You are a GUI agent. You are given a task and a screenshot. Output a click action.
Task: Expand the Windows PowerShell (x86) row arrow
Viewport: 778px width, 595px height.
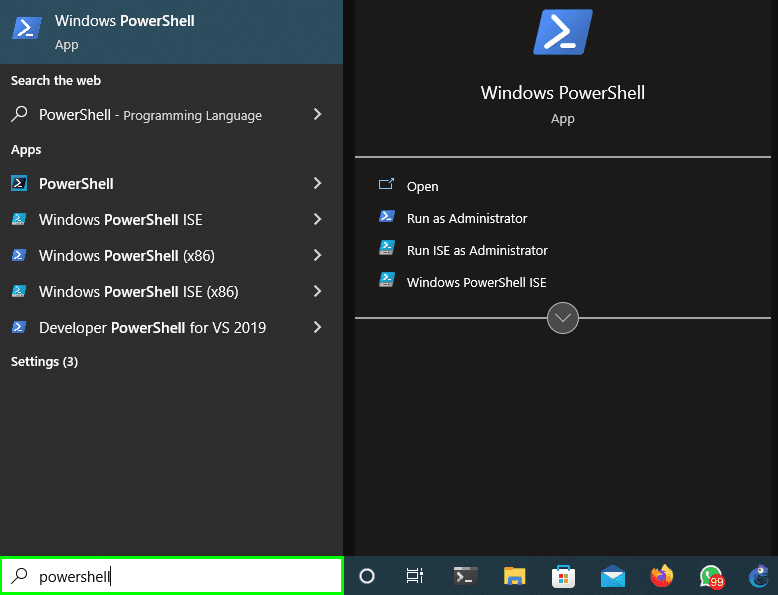pos(318,255)
